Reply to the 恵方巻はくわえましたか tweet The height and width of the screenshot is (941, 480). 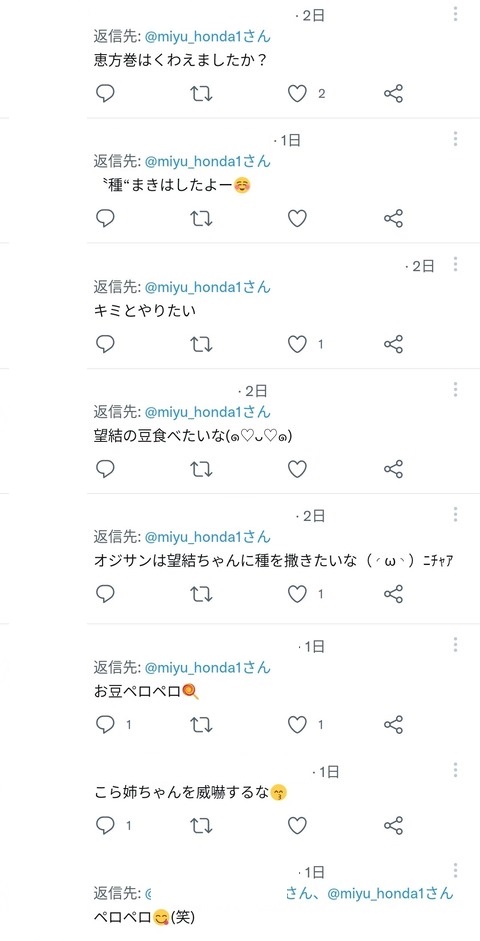105,94
